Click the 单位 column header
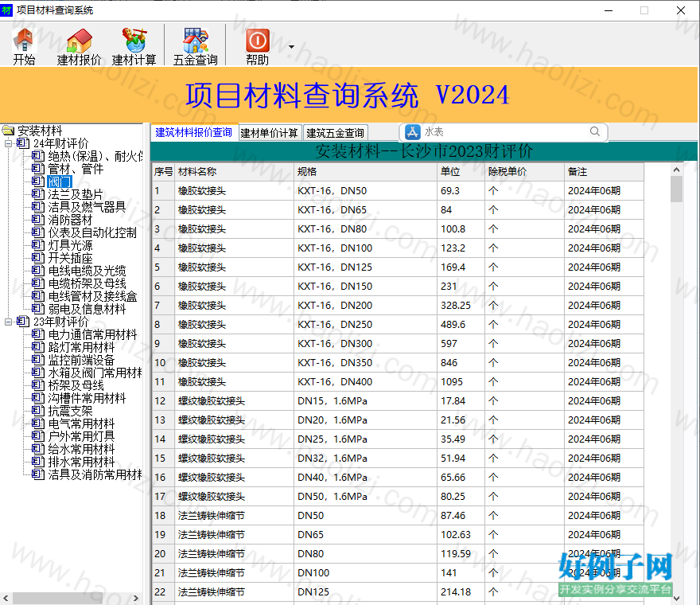700x605 pixels. point(461,172)
